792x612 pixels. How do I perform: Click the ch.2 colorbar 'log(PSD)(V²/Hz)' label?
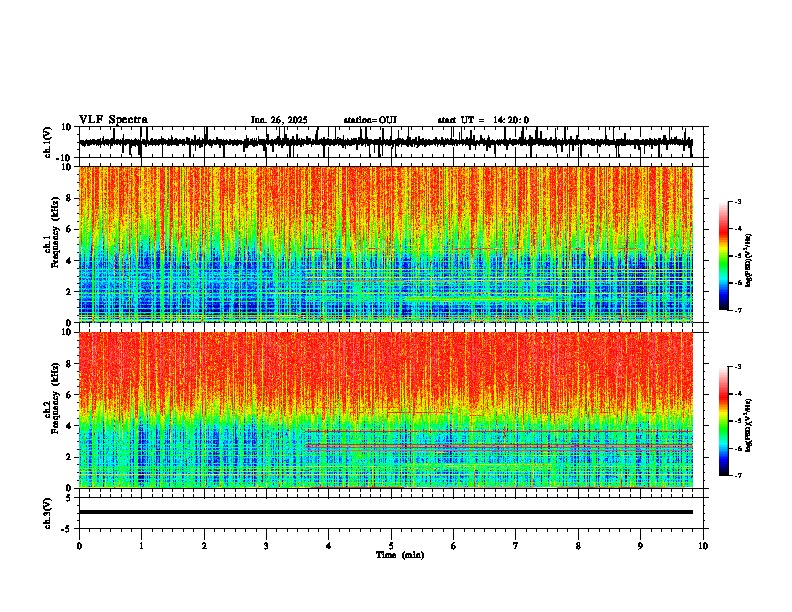749,425
